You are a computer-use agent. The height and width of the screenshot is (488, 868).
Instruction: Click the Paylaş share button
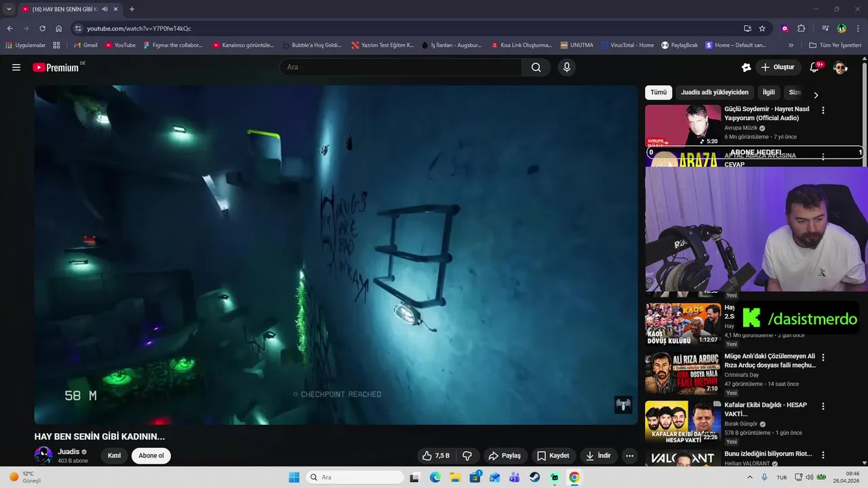(x=505, y=455)
